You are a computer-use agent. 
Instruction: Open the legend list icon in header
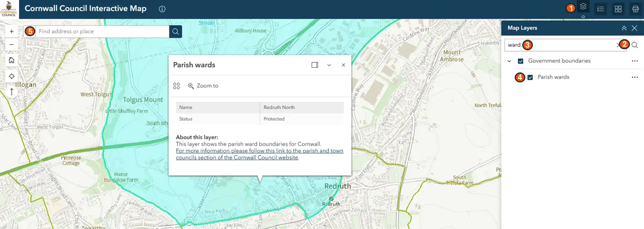tap(600, 9)
